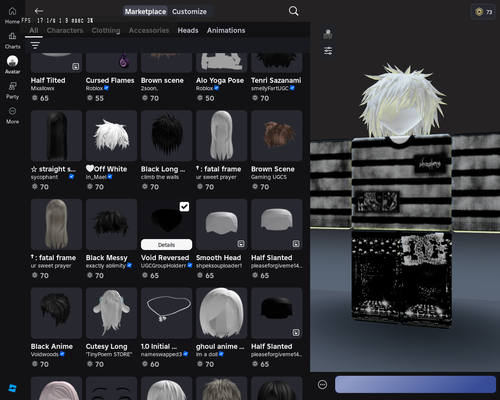Click the Alo Yoga Pose item title

point(220,80)
